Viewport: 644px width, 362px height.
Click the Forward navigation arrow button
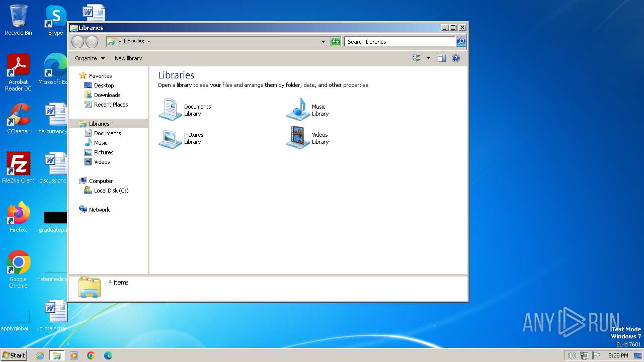click(x=92, y=42)
